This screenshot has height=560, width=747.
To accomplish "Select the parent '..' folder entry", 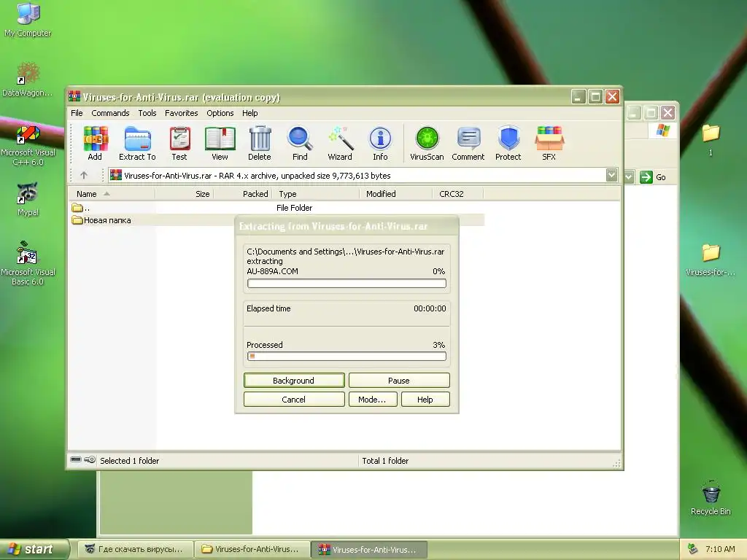I will pos(81,208).
